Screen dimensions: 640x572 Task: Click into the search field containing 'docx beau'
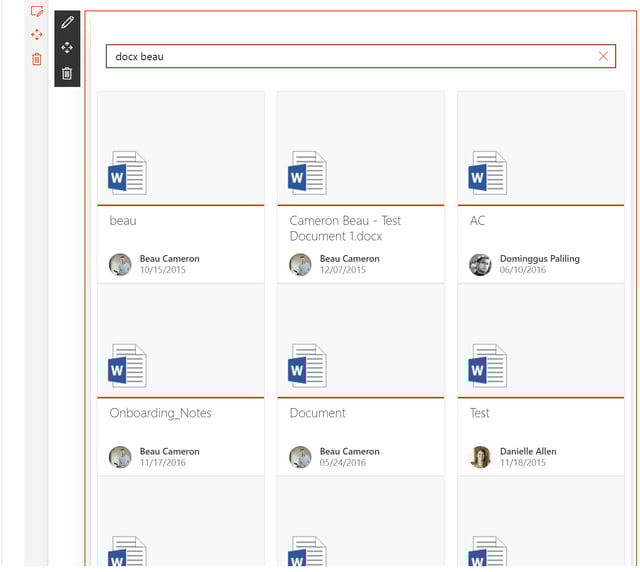coord(361,56)
